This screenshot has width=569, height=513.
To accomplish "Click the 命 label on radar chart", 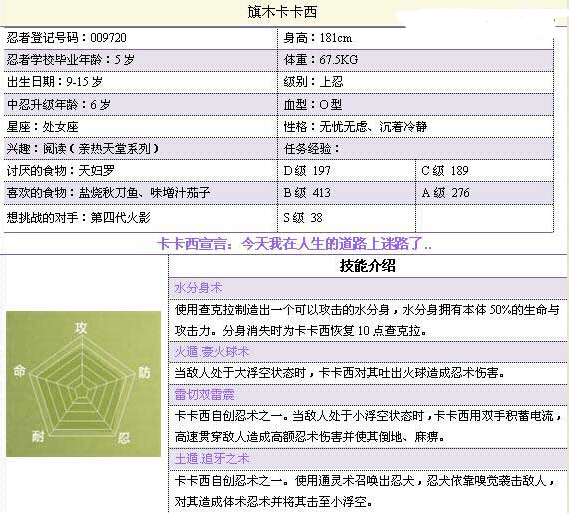I will tap(20, 371).
